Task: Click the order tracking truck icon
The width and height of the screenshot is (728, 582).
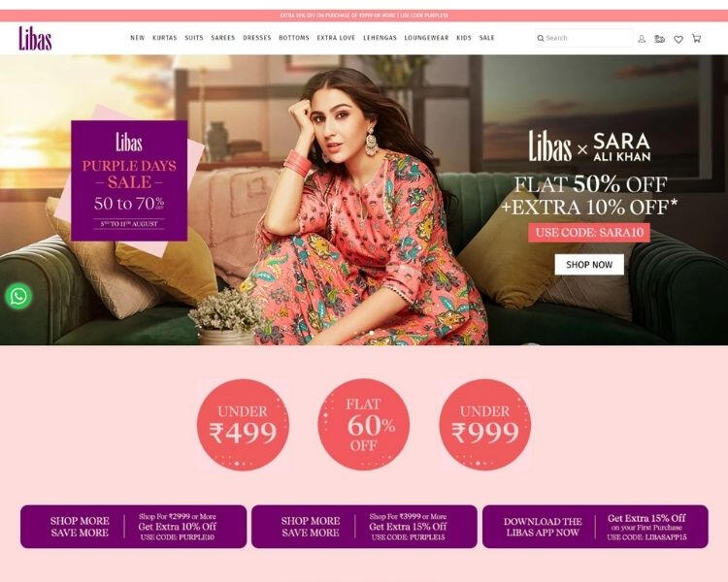Action: click(659, 39)
